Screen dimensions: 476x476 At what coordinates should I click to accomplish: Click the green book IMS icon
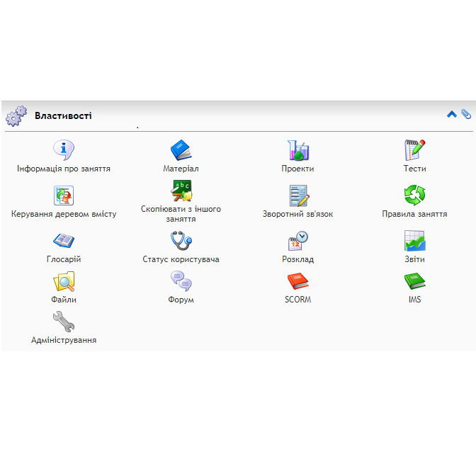pyautogui.click(x=414, y=281)
